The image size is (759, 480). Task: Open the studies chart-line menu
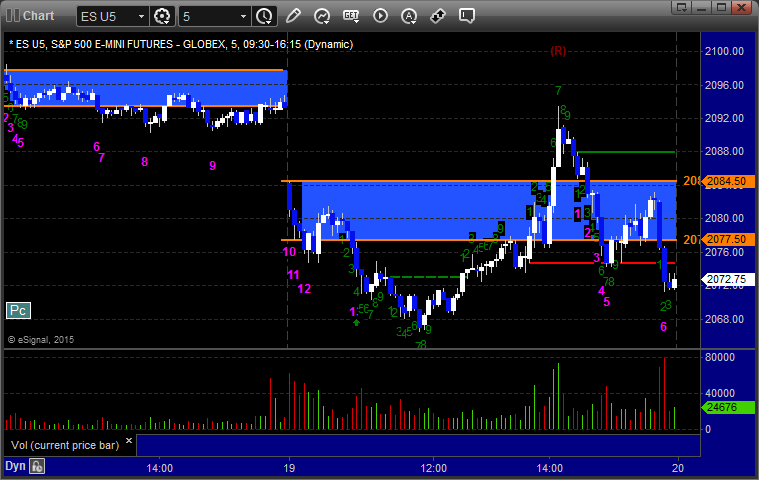322,16
